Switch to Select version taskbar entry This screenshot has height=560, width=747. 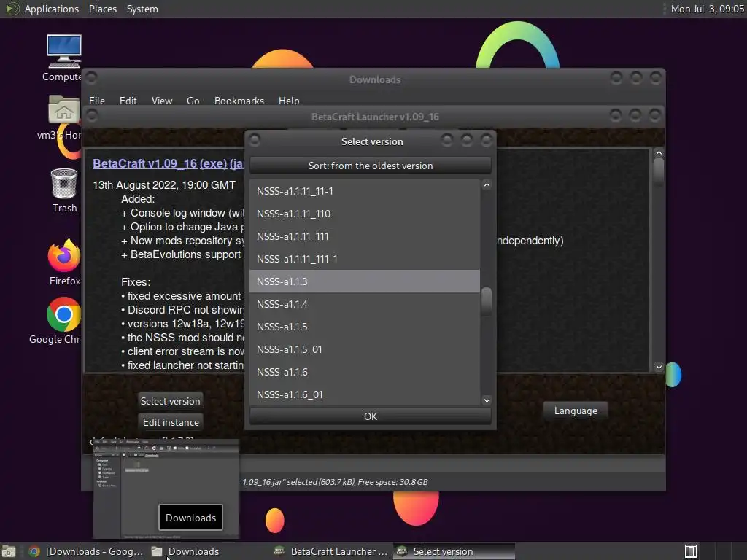(x=454, y=551)
